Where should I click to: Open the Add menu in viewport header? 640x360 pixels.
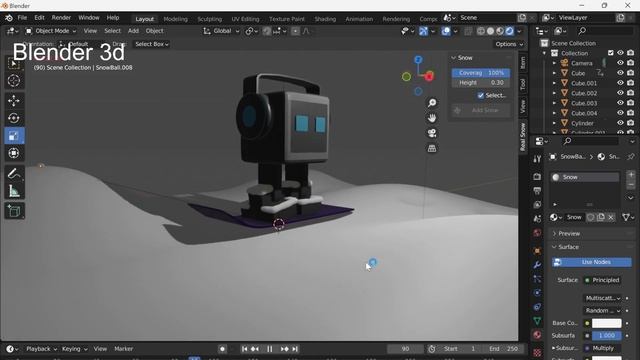tap(133, 31)
